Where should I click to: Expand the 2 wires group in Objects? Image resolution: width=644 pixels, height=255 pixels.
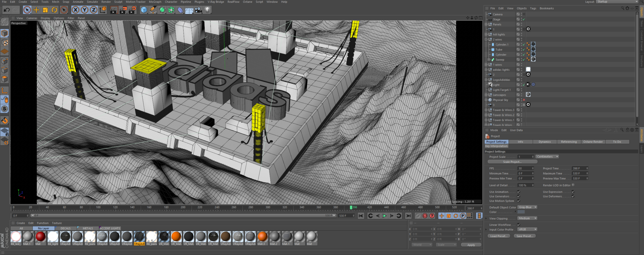tap(486, 40)
